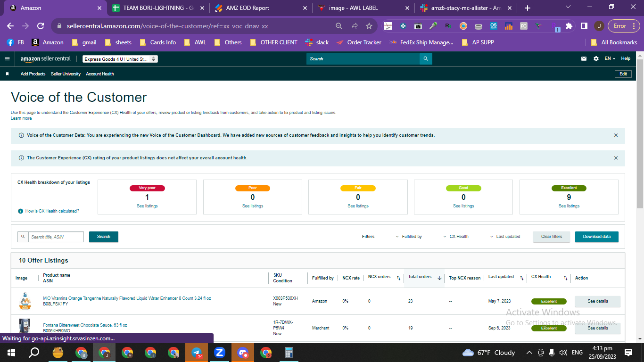Open the Windows Start menu
The width and height of the screenshot is (644, 362).
click(11, 353)
